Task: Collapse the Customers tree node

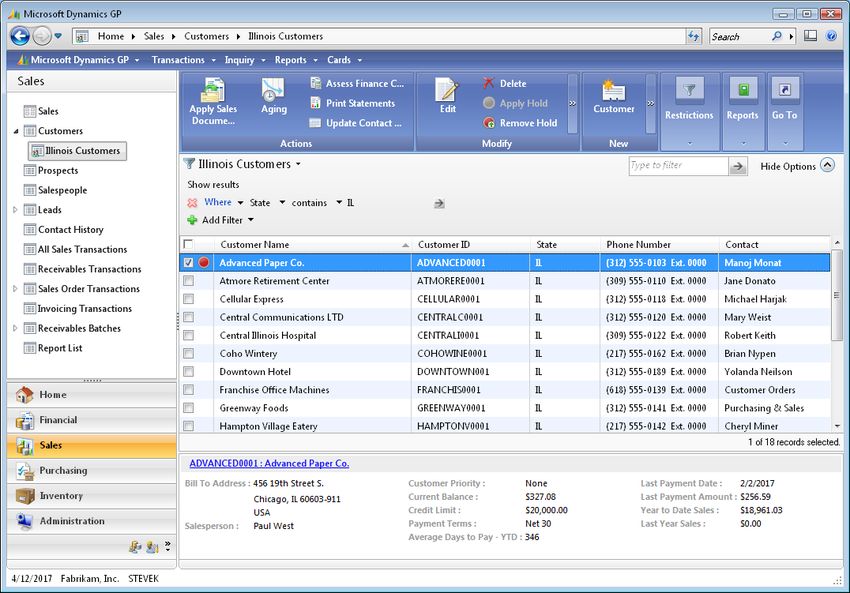Action: (16, 131)
